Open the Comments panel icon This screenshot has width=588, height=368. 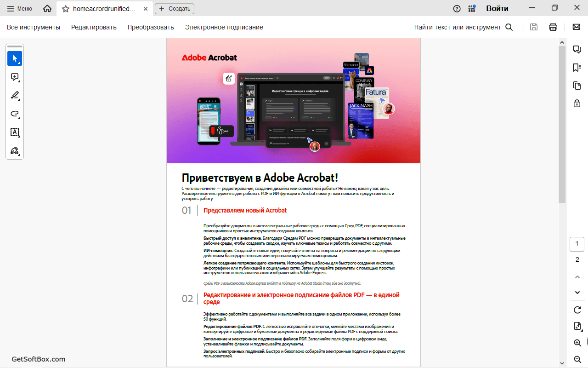click(x=577, y=50)
